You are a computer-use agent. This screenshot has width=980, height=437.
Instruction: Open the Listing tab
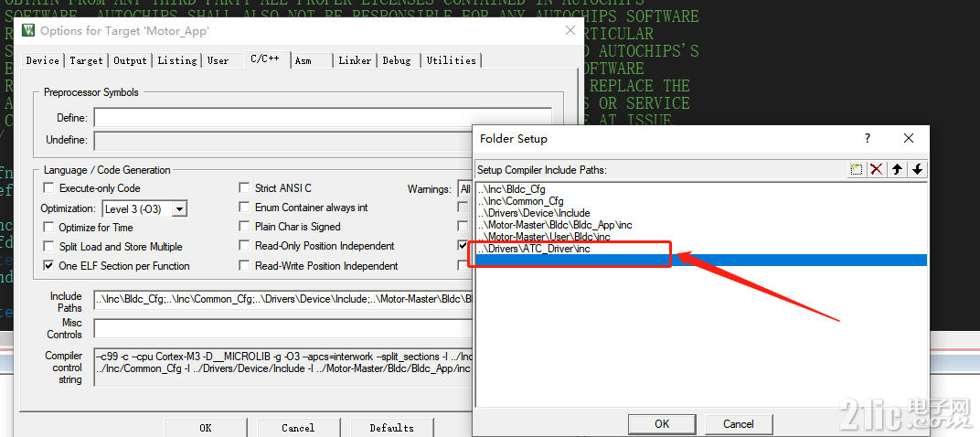(176, 60)
